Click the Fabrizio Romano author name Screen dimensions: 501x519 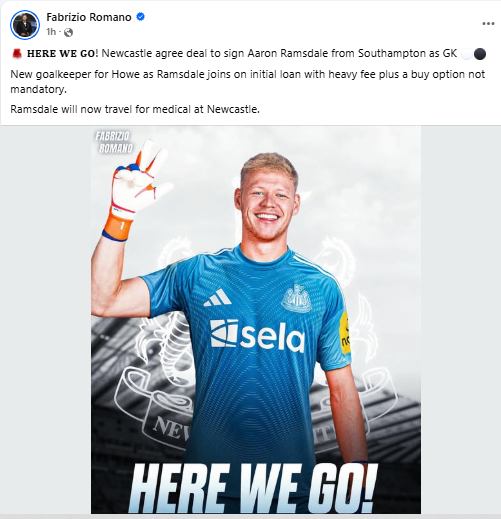89,17
